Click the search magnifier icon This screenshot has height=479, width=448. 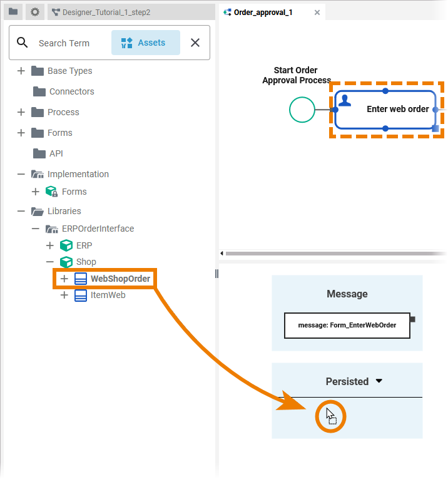pyautogui.click(x=23, y=43)
